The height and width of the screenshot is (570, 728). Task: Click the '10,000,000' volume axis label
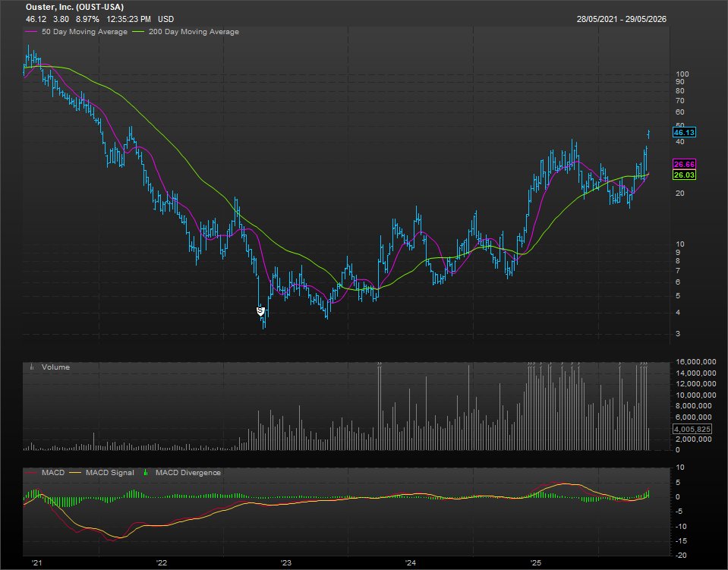[696, 395]
